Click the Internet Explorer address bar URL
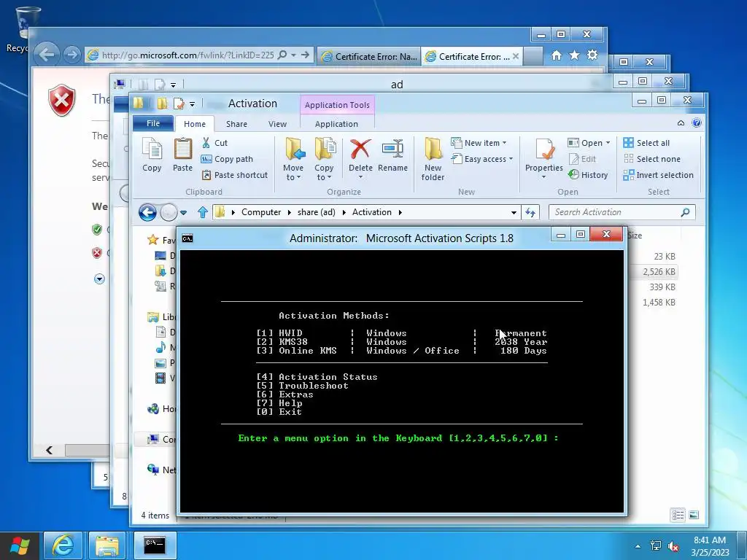Viewport: 747px width, 560px height. 187,55
